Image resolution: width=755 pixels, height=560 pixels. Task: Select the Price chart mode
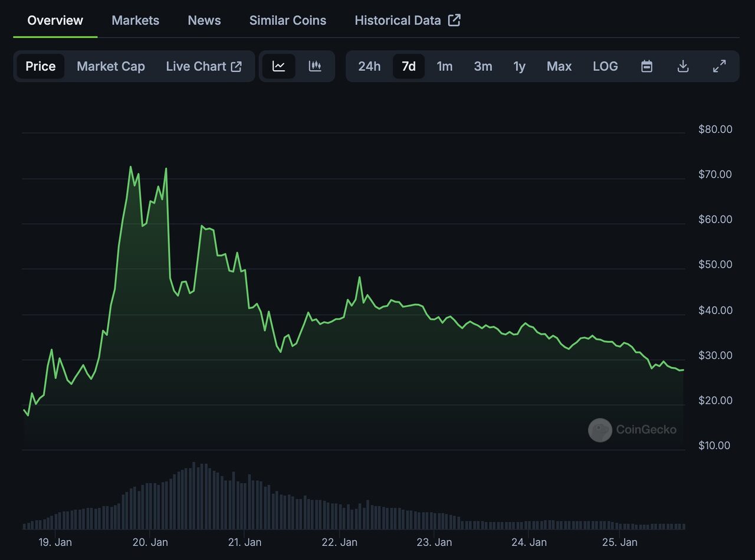coord(41,66)
